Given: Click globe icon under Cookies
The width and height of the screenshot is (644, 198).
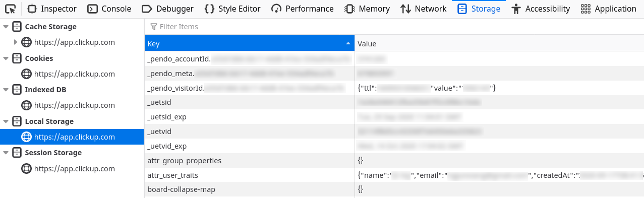Looking at the screenshot, I should click(x=26, y=74).
